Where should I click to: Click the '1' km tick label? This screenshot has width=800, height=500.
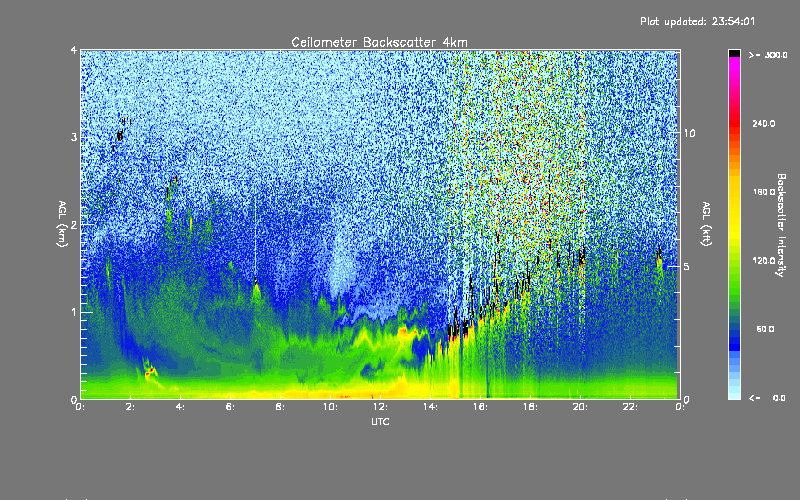[74, 312]
